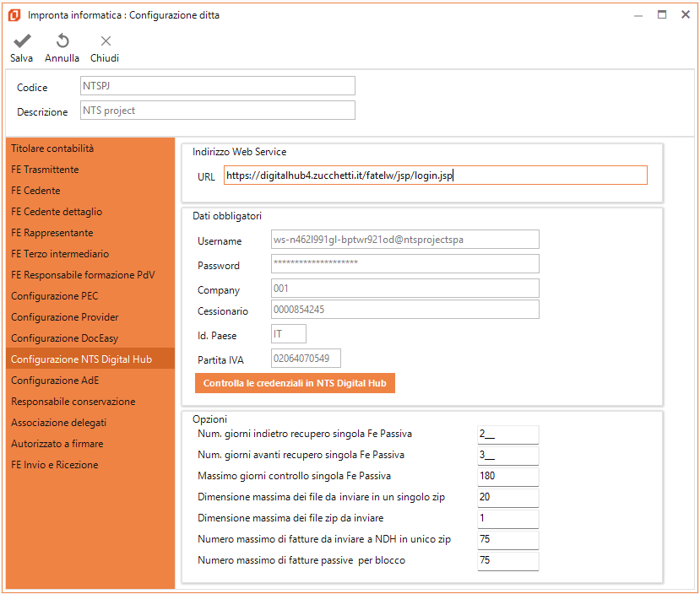Viewport: 700px width, 594px height.
Task: Click the Annulla undo icon
Action: pyautogui.click(x=62, y=41)
